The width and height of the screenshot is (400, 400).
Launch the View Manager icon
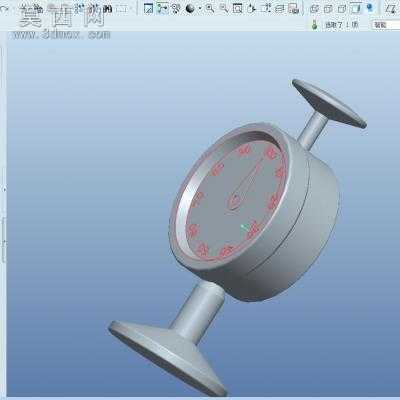pos(293,9)
